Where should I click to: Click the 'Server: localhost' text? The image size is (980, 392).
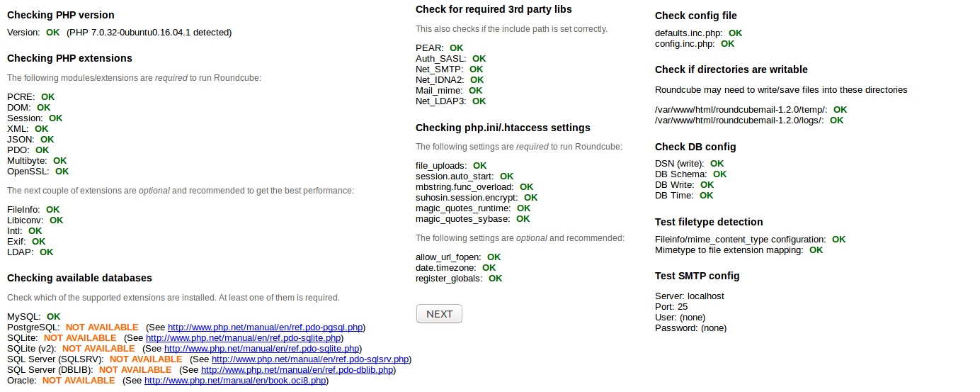tap(690, 296)
